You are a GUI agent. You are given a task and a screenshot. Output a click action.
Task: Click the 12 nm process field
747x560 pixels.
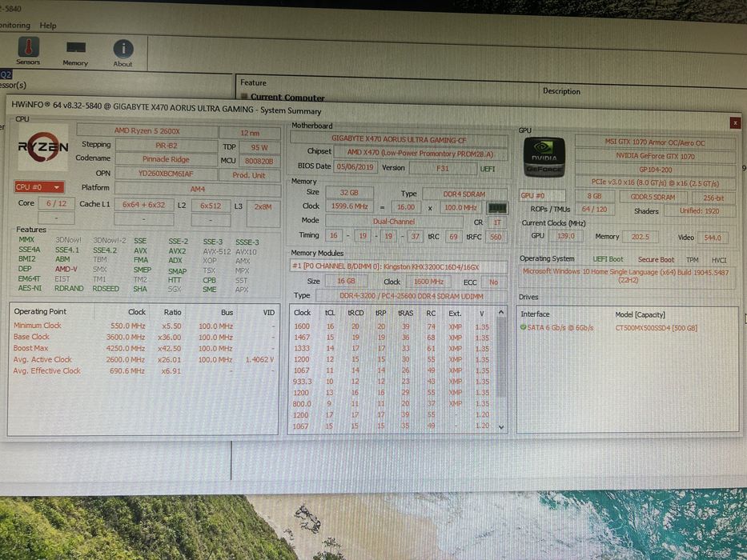pos(250,133)
